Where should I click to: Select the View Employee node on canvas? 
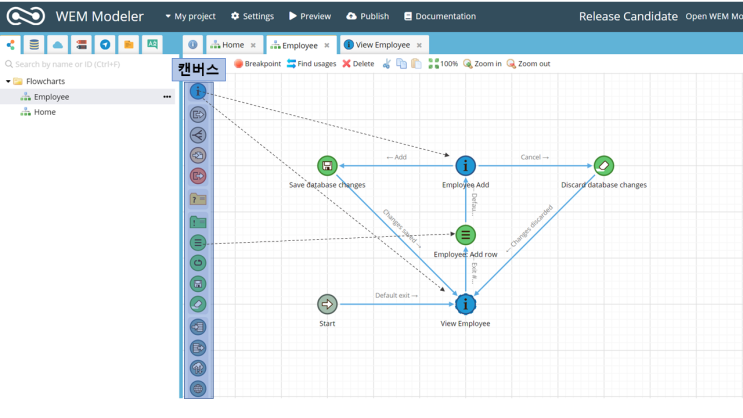pyautogui.click(x=465, y=304)
